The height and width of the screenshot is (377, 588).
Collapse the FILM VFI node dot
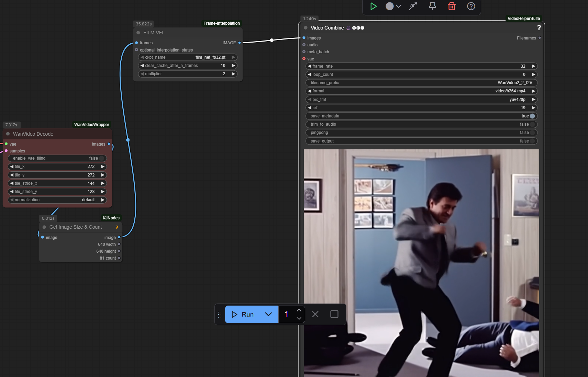click(x=138, y=33)
